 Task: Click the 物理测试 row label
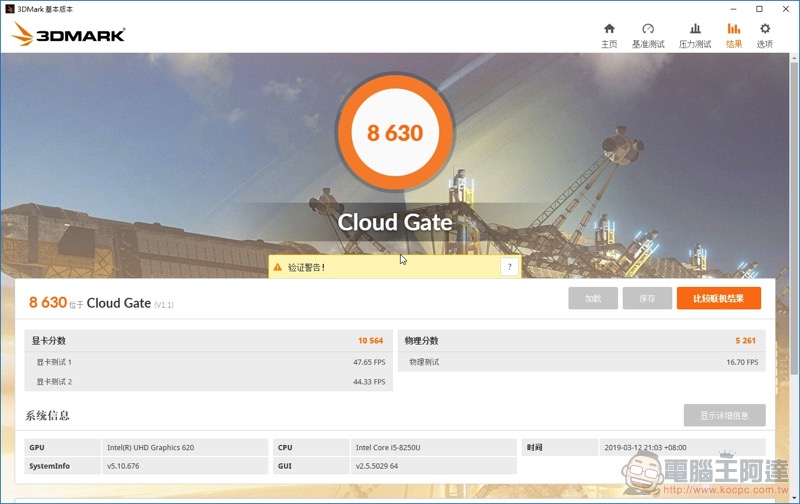click(x=424, y=362)
